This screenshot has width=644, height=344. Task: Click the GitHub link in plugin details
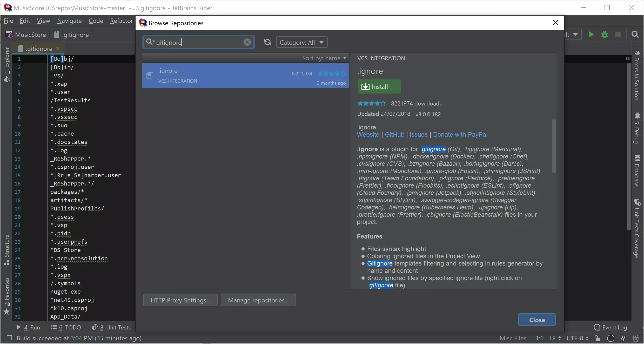point(394,134)
